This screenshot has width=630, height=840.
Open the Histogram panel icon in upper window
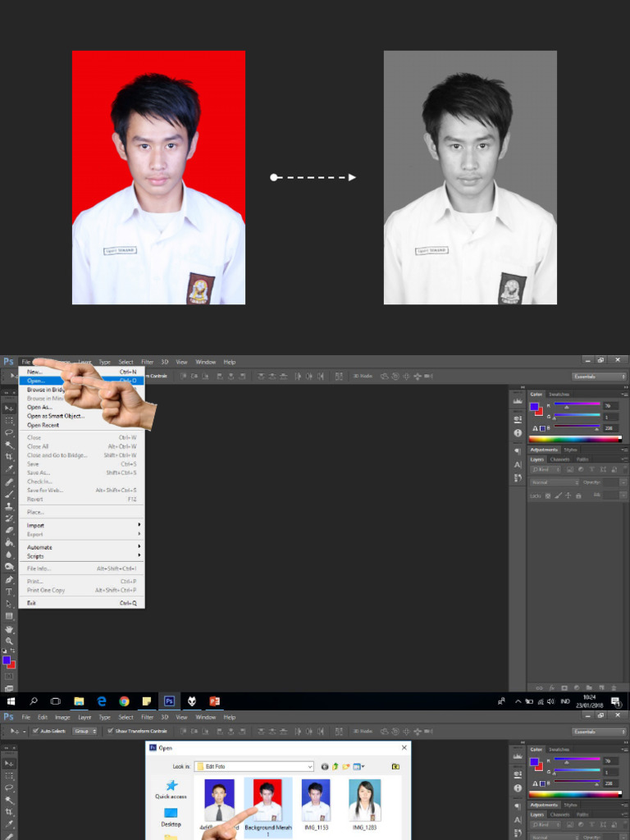(518, 400)
